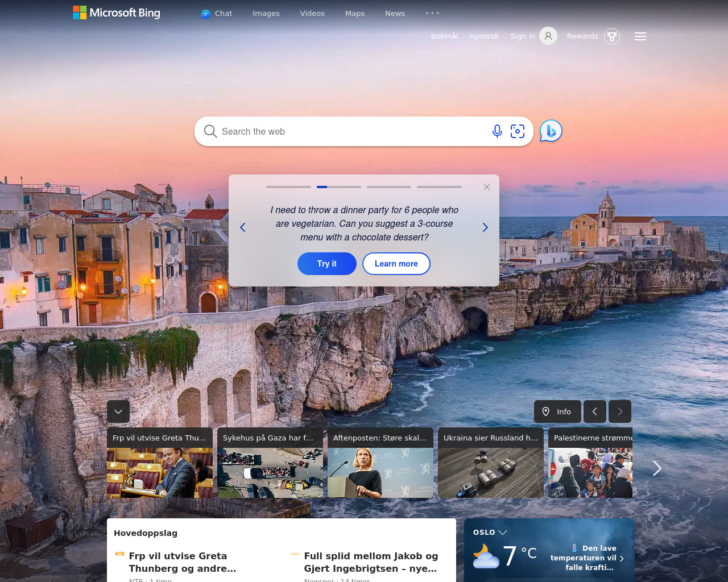Open the account profile avatar

[x=548, y=36]
